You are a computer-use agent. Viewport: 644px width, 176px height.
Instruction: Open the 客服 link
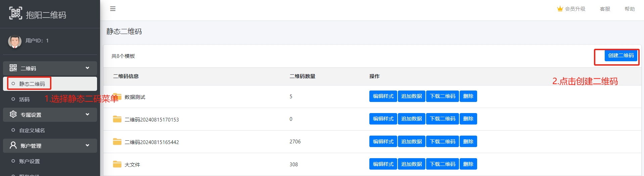click(605, 9)
